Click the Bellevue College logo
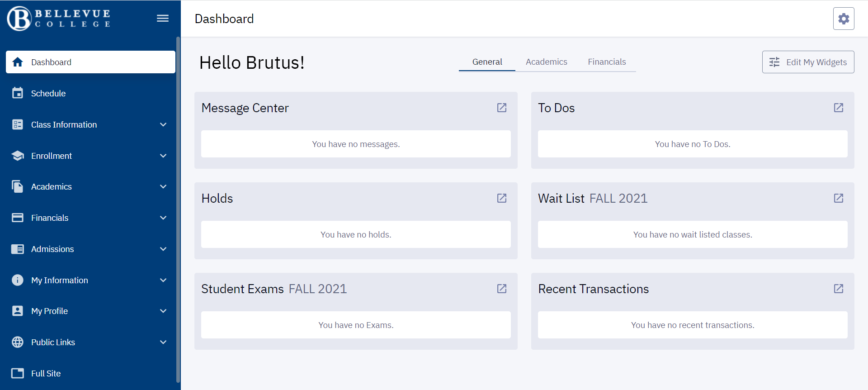This screenshot has width=868, height=390. (59, 19)
